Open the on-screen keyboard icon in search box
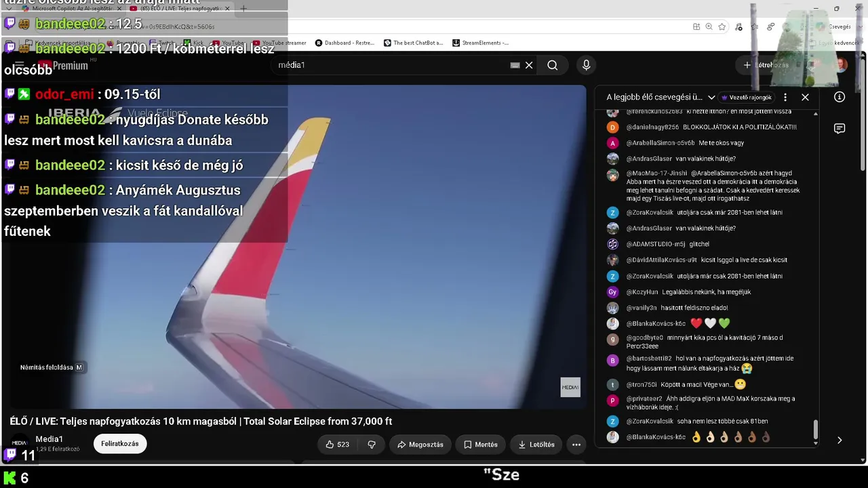This screenshot has height=488, width=868. 515,65
